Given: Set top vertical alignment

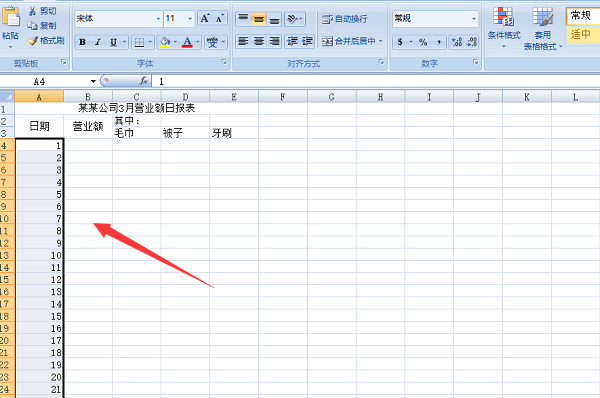Looking at the screenshot, I should 243,18.
